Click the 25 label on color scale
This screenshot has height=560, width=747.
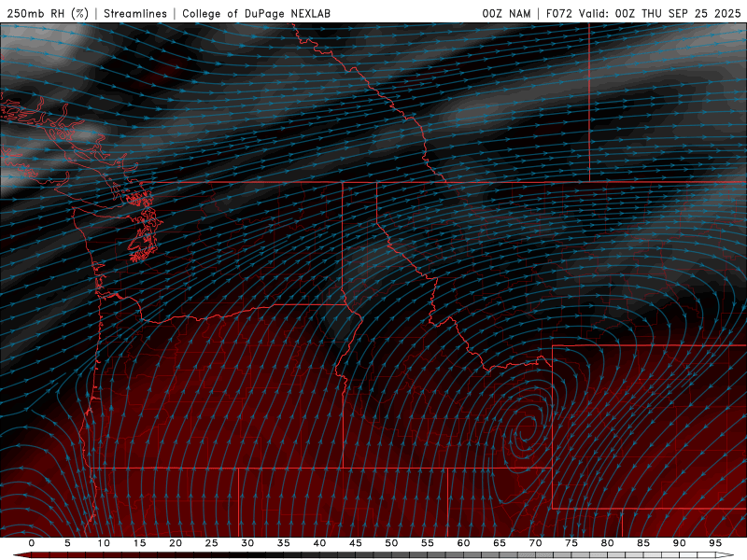coord(212,543)
